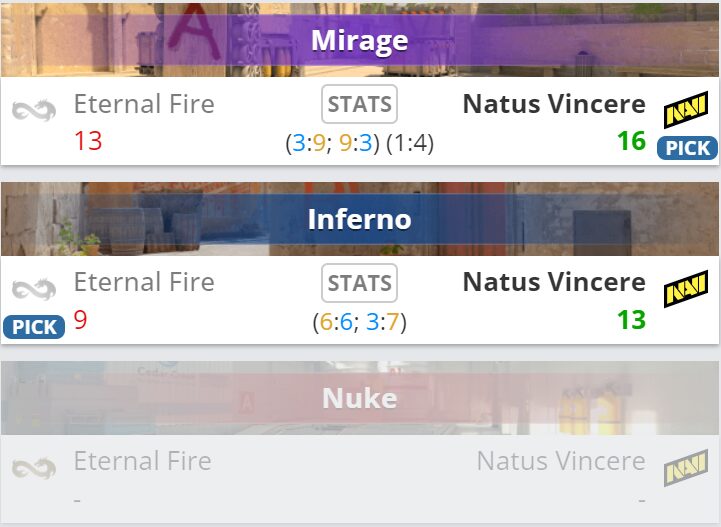Open Natus Vincere team name on Nuke
The width and height of the screenshot is (721, 527).
coord(561,461)
